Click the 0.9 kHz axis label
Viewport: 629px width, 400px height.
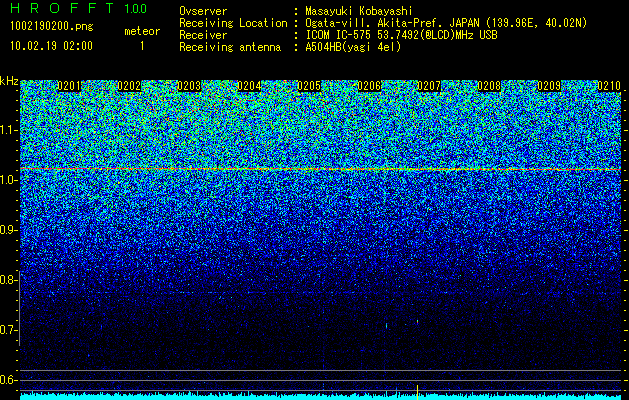(x=8, y=230)
